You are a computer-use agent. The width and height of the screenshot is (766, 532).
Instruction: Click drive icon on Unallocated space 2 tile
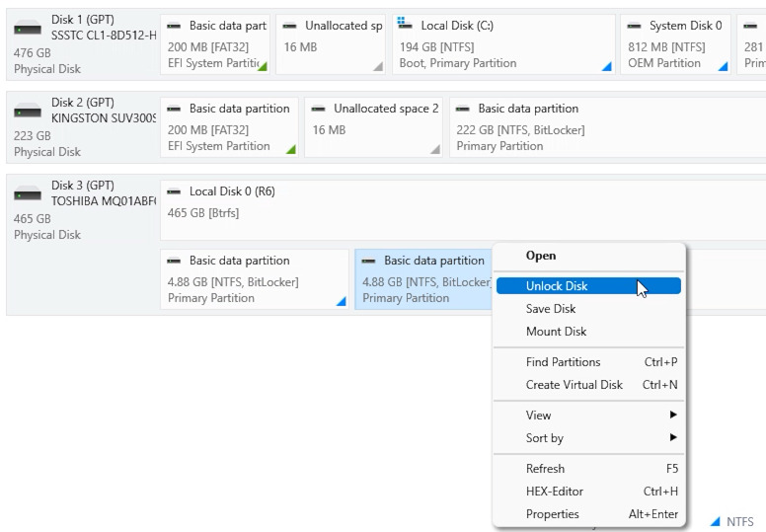click(x=318, y=109)
